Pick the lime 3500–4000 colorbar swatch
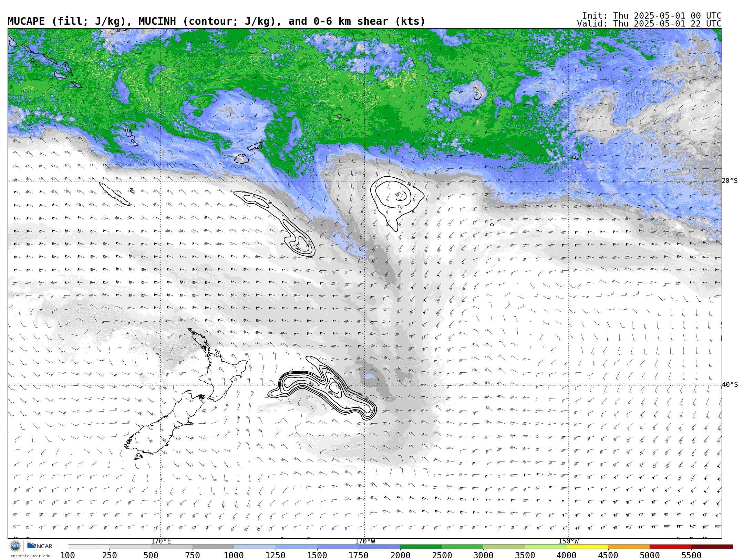Screen dimensions: 744x560 pyautogui.click(x=546, y=547)
